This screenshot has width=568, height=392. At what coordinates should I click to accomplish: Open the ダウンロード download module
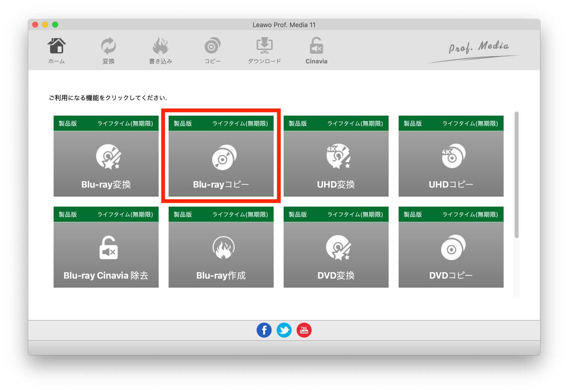[x=264, y=46]
